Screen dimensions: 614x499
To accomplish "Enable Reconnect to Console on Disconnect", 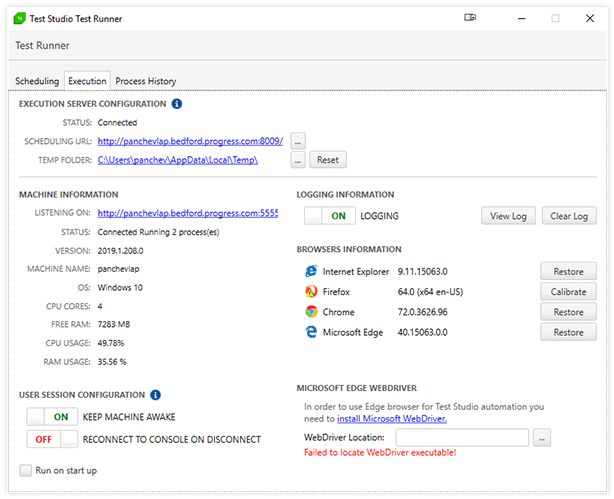I will point(52,439).
